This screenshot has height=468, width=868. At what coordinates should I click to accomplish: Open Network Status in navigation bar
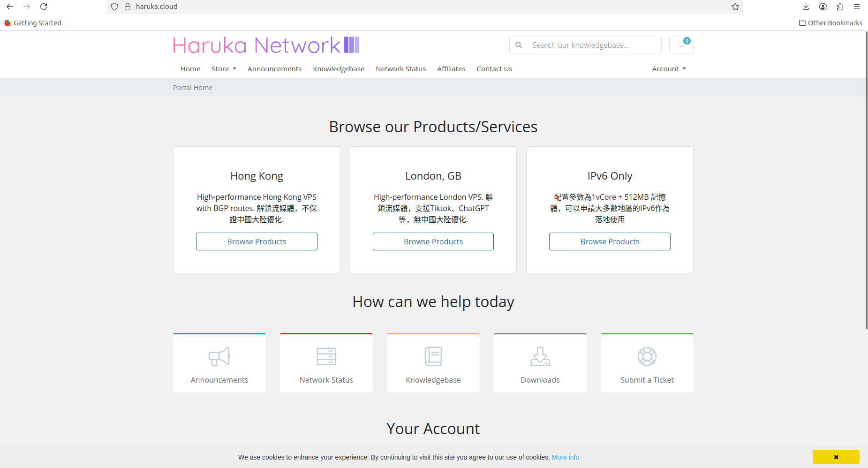401,69
